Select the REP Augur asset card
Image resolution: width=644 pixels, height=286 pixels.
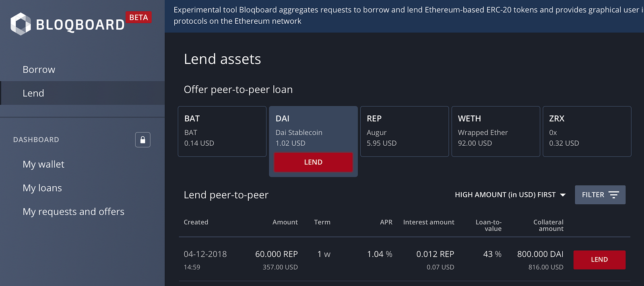(x=404, y=131)
